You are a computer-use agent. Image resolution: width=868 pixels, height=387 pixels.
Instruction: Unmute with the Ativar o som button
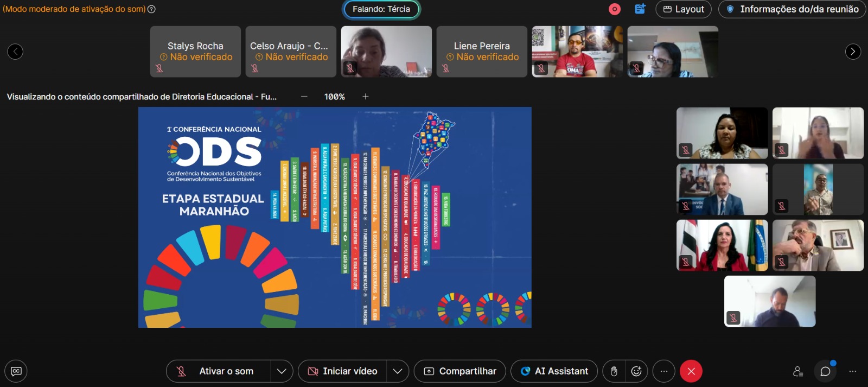pyautogui.click(x=218, y=371)
